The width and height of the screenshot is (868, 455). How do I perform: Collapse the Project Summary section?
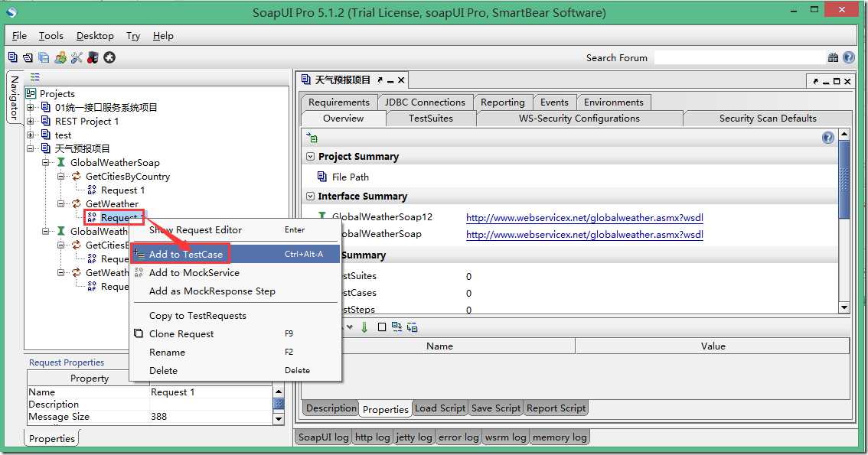pos(311,157)
